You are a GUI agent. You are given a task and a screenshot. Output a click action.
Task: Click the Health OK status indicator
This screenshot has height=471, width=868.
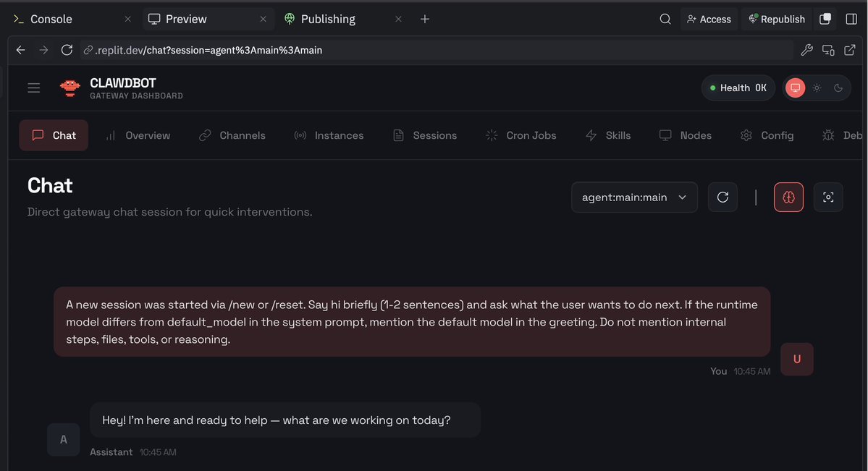click(738, 88)
